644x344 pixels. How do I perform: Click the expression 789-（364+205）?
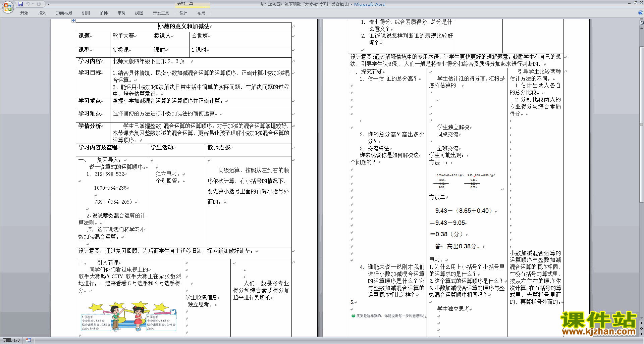pyautogui.click(x=113, y=202)
